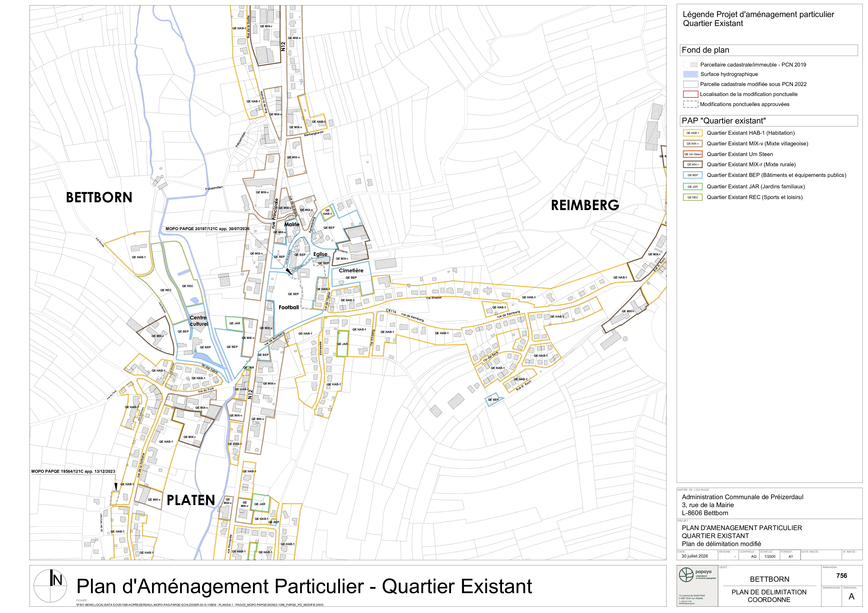Screen dimensions: 868x613
Task: Click 'Surface hydrographique' legend text
Action: click(729, 75)
